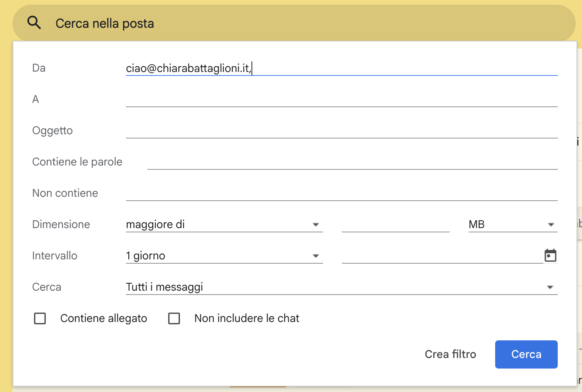The image size is (582, 392).
Task: Focus the Da sender email field
Action: [x=341, y=68]
